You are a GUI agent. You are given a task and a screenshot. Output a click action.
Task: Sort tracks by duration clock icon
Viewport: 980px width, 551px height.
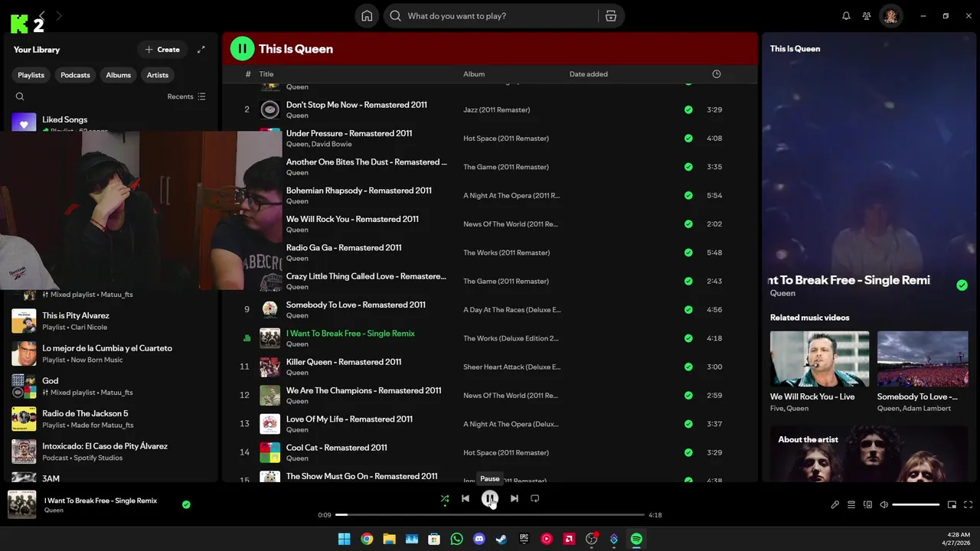pyautogui.click(x=717, y=74)
